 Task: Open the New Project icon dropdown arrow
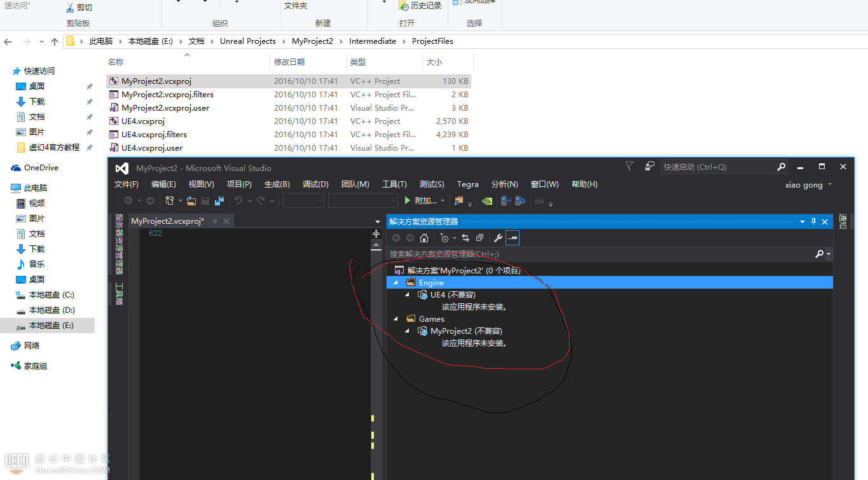(x=180, y=201)
